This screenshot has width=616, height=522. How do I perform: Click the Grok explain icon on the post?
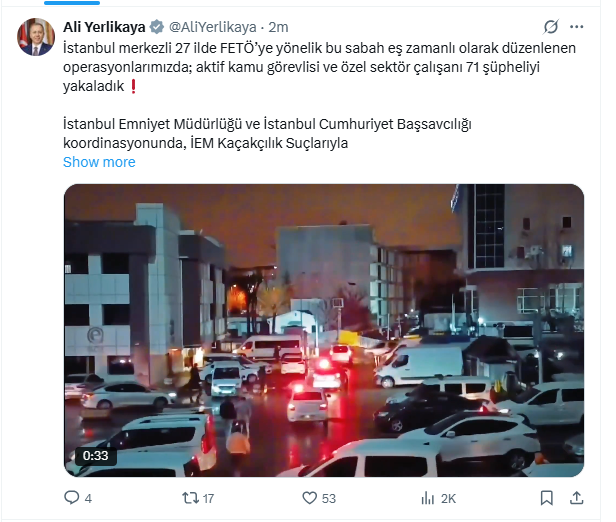click(551, 27)
